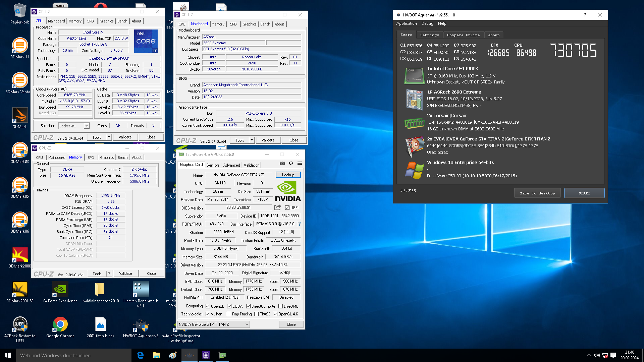This screenshot has width=644, height=362.
Task: Click the taskbar search box
Action: click(74, 355)
